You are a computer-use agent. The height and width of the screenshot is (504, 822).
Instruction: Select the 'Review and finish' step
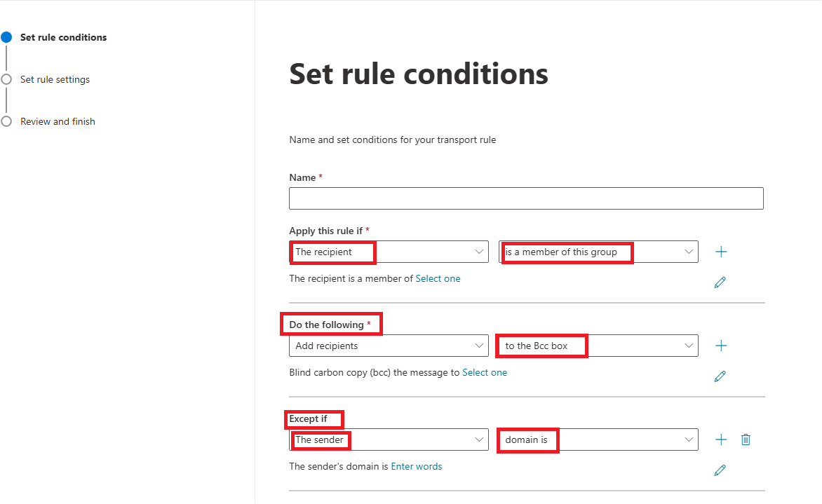58,121
